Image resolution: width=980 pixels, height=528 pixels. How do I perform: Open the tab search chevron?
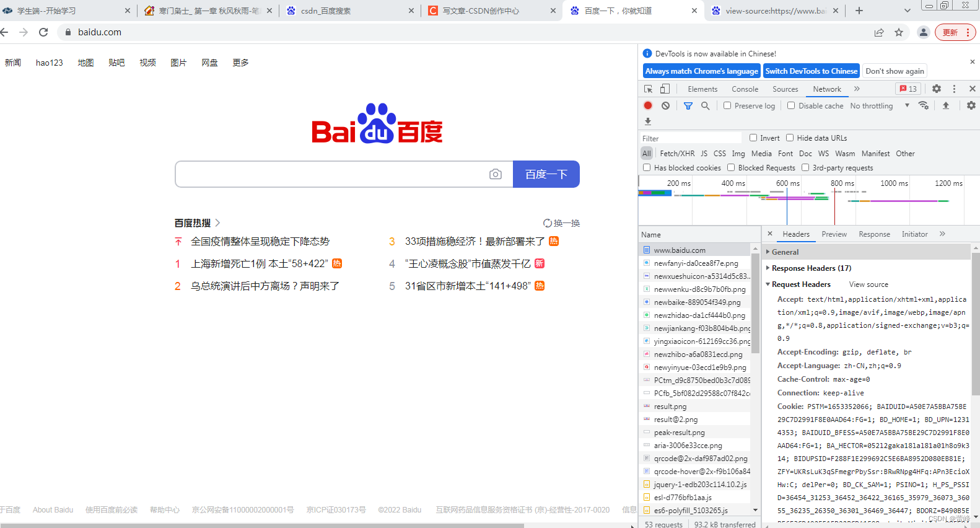pyautogui.click(x=908, y=11)
